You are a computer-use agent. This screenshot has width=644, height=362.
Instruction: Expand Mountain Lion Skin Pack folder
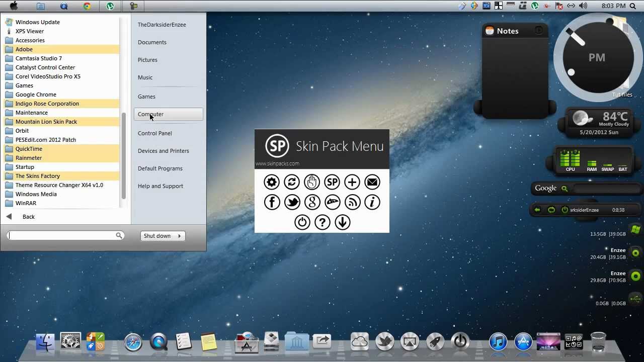point(61,122)
